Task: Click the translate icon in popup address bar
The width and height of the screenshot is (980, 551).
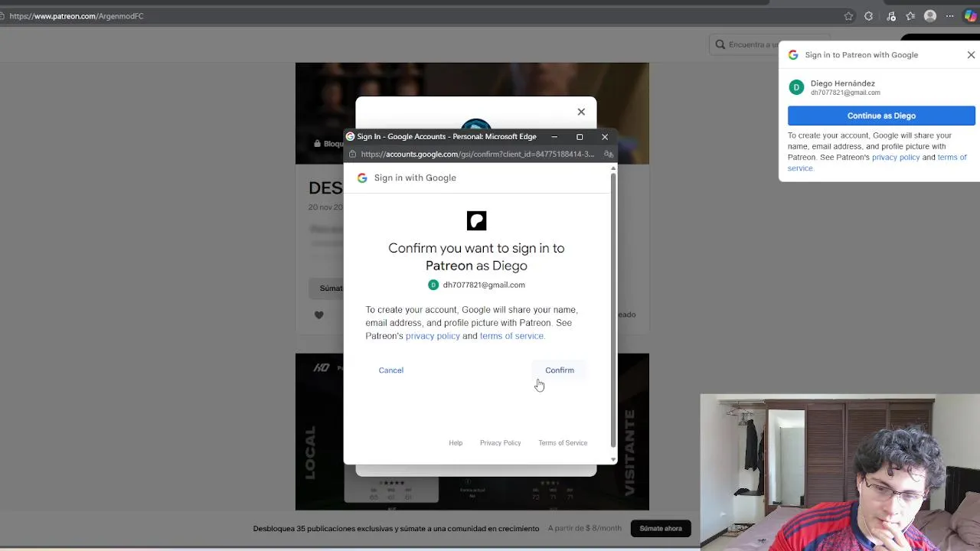Action: [x=609, y=154]
